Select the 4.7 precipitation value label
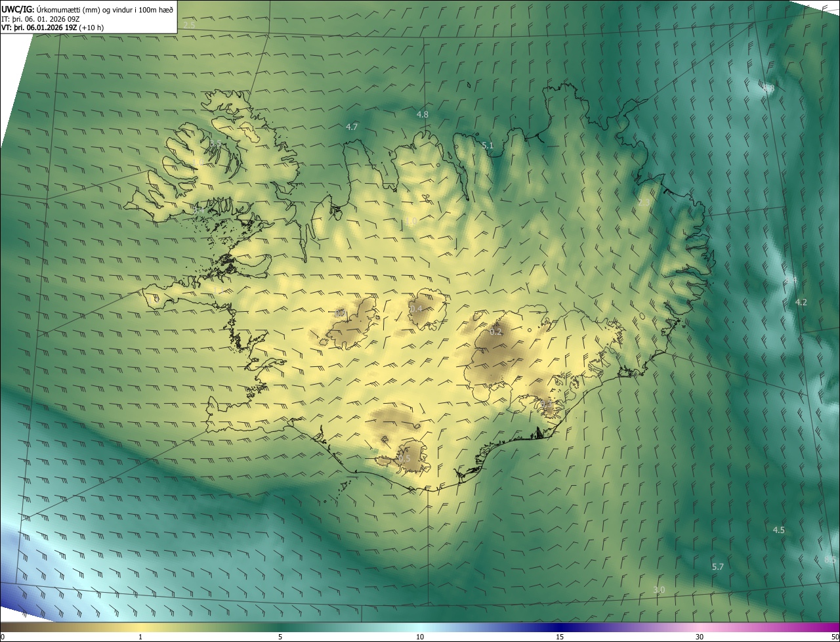 click(x=352, y=127)
